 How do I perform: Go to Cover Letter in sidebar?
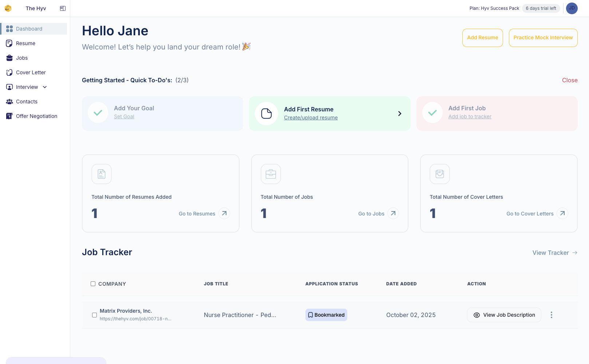(x=31, y=72)
